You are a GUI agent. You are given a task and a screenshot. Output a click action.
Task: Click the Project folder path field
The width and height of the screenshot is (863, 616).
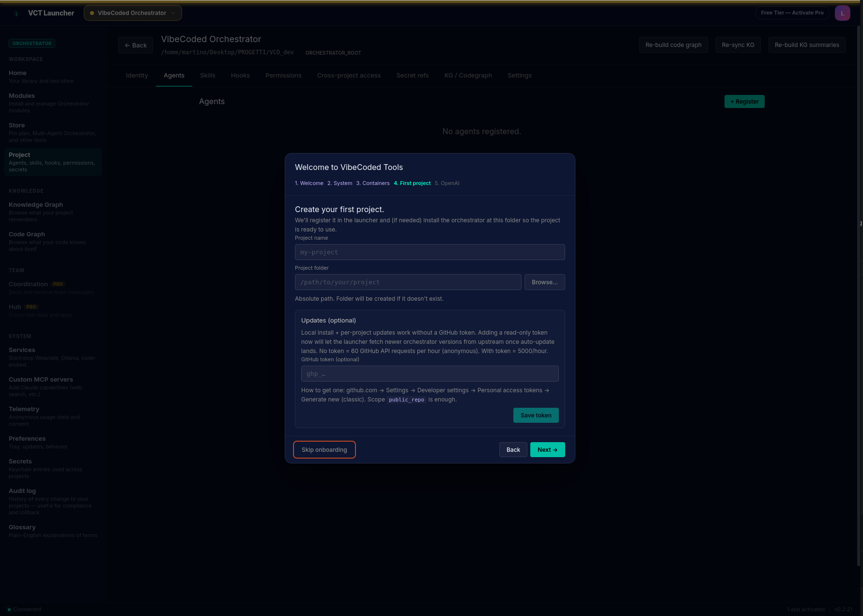(408, 282)
